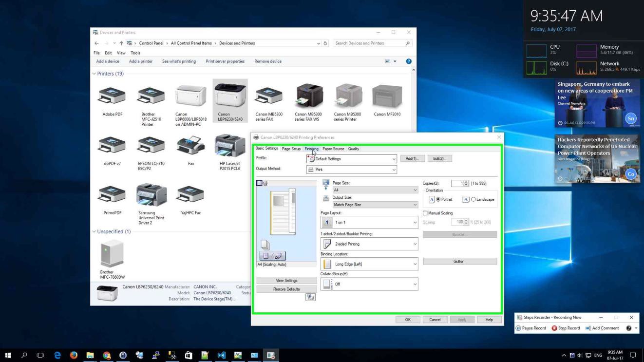The height and width of the screenshot is (362, 644).
Task: Open the File menu in Devices and Printers
Action: tap(97, 53)
